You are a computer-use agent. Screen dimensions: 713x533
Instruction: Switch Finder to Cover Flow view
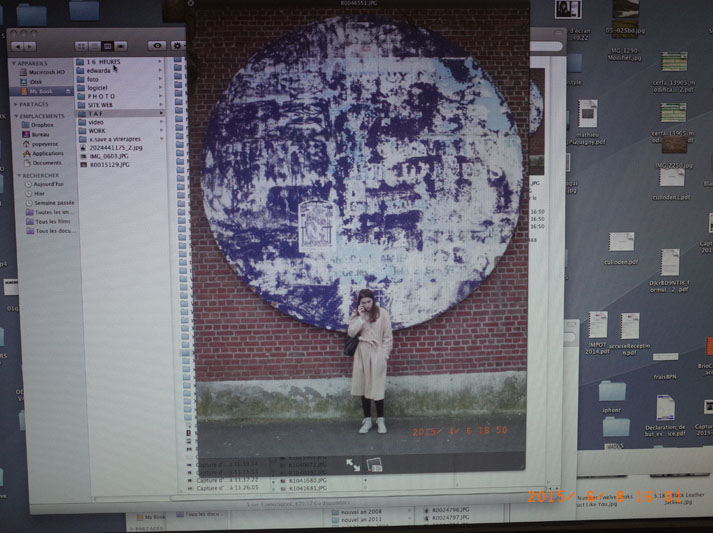pyautogui.click(x=121, y=46)
